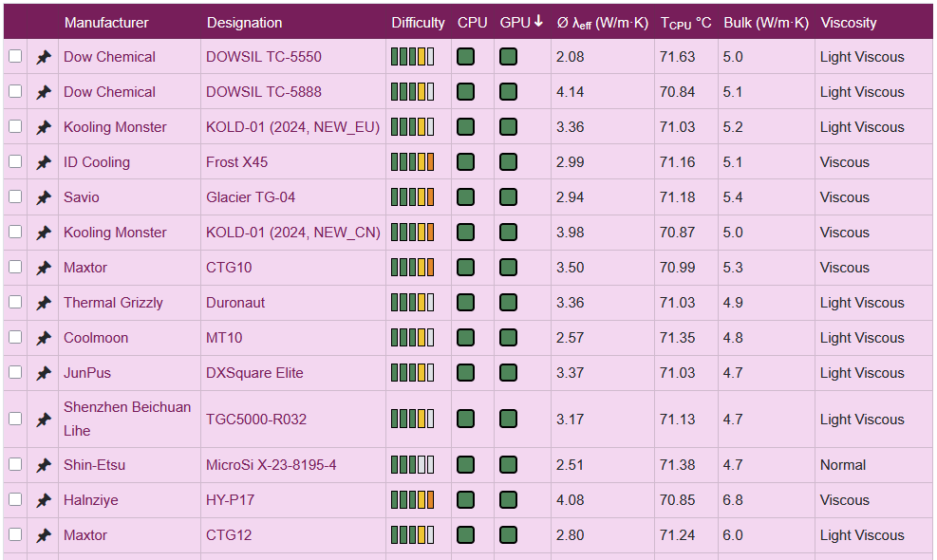Pin the Frost X45 row
This screenshot has width=937, height=560.
[44, 163]
